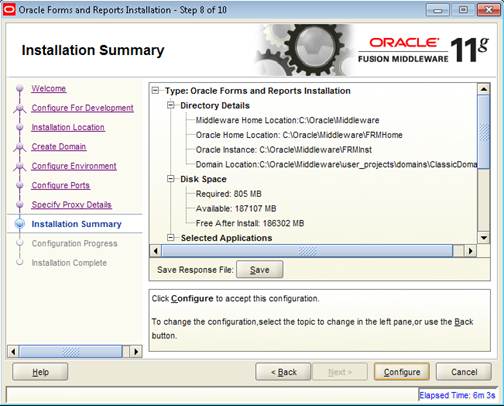Click the Create Domain step node icon
Screen dimensions: 504x406
pos(20,147)
